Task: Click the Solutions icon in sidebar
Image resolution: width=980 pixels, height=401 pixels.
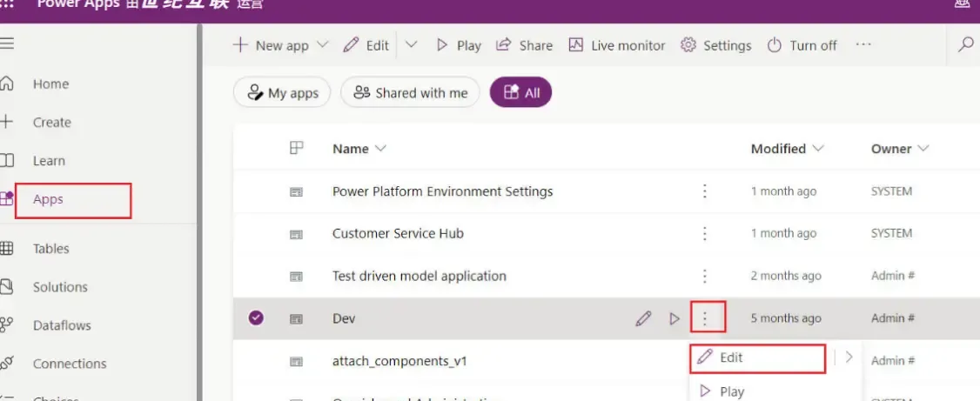Action: (x=6, y=287)
